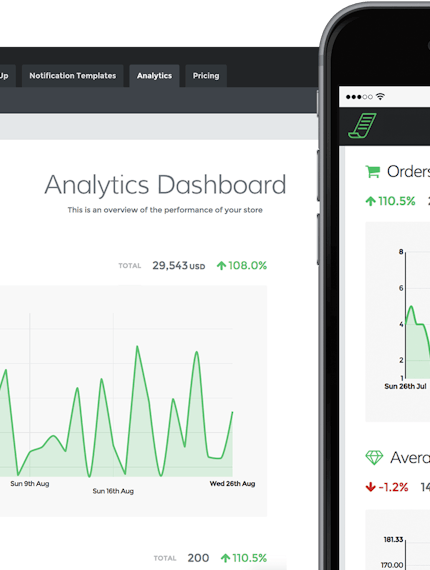The width and height of the screenshot is (430, 570).
Task: Click the 170.00 axis value on phone
Action: pyautogui.click(x=392, y=565)
